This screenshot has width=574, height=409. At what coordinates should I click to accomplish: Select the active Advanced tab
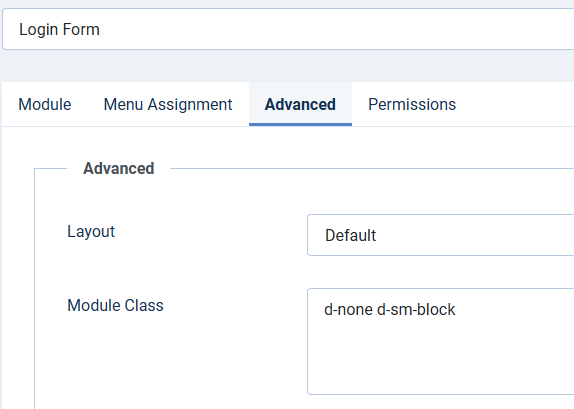[300, 104]
